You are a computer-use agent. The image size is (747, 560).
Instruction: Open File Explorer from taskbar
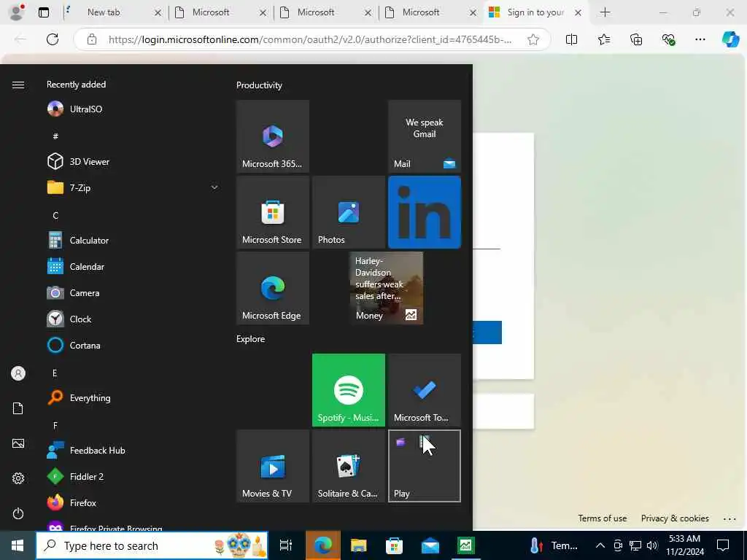coord(359,545)
